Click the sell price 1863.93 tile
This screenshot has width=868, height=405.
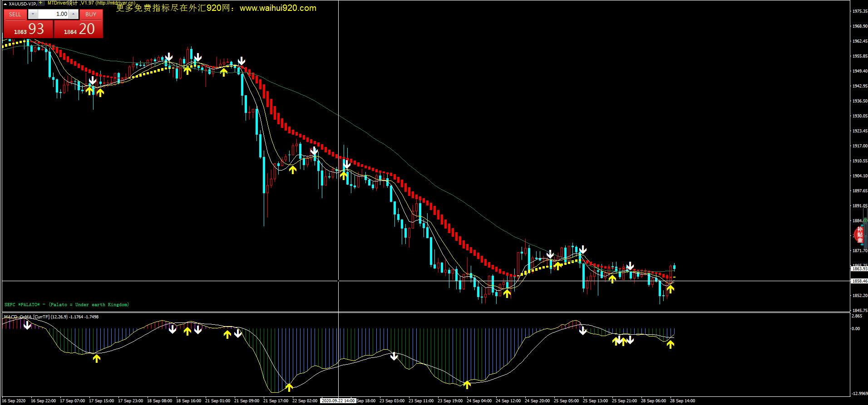(x=29, y=29)
